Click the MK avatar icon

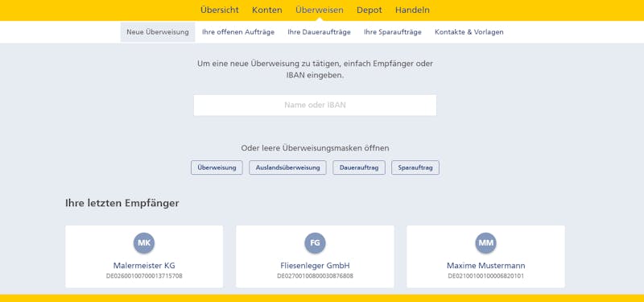pyautogui.click(x=144, y=243)
